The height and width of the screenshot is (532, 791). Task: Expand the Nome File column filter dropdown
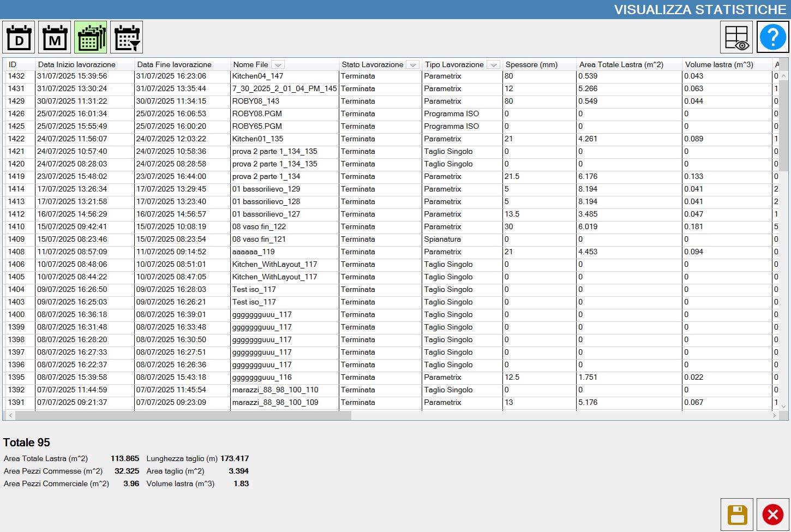pyautogui.click(x=278, y=64)
